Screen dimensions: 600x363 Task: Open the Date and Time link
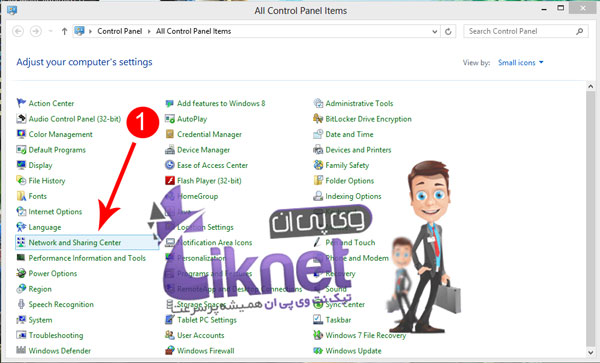pos(349,134)
